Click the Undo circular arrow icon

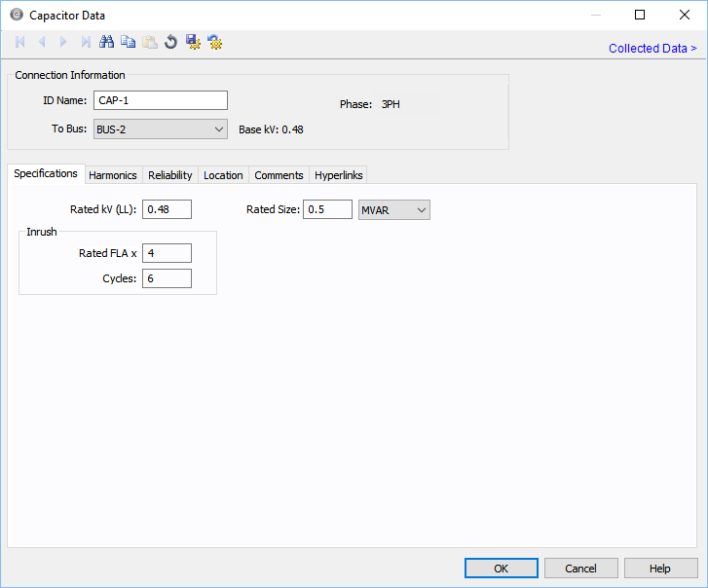(x=171, y=42)
